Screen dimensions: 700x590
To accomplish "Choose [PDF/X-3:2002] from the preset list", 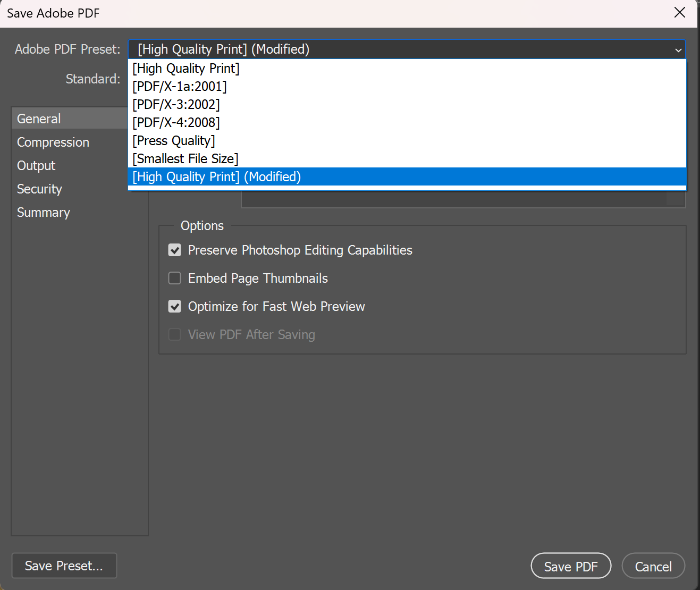I will (407, 105).
